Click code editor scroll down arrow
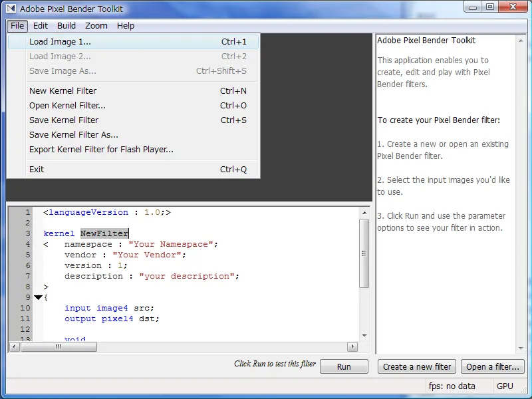 [x=364, y=336]
